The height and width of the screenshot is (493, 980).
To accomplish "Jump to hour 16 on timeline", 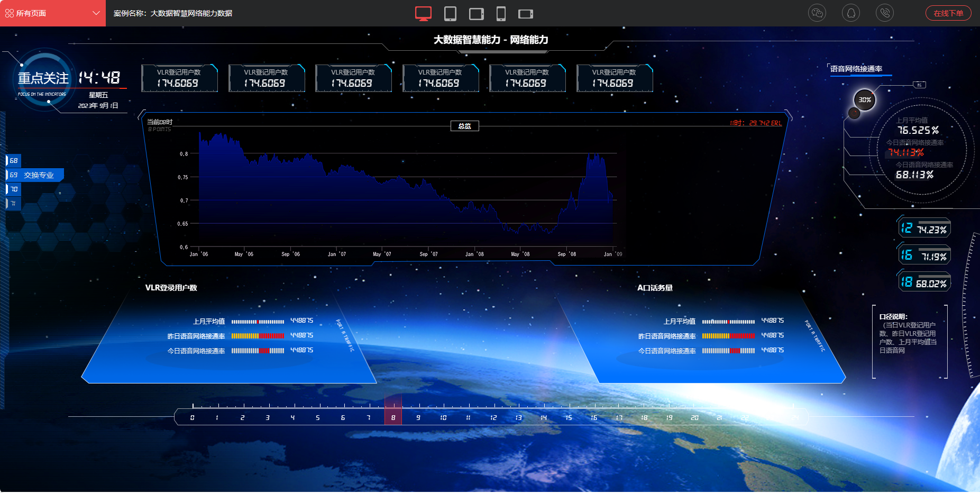I will pyautogui.click(x=594, y=417).
